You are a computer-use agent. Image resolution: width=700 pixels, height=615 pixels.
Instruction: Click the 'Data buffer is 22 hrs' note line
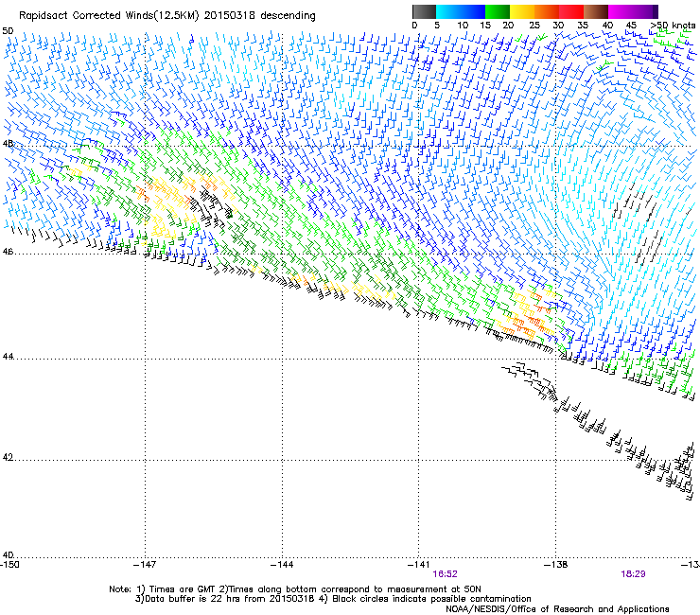pos(333,599)
